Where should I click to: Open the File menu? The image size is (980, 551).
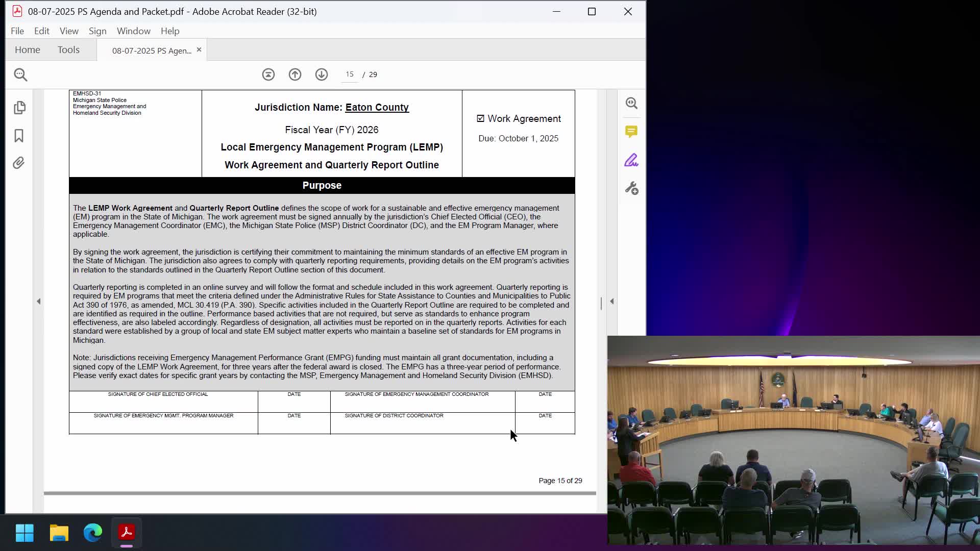click(x=17, y=31)
